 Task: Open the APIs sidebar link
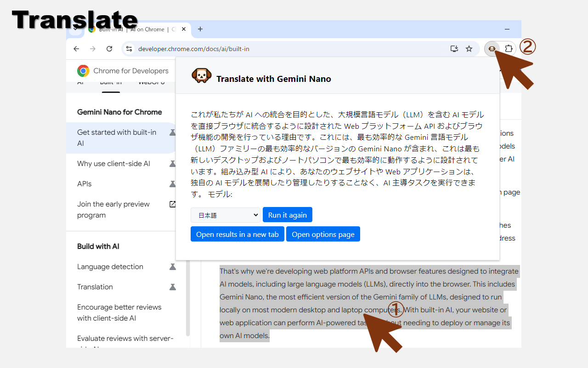[85, 184]
